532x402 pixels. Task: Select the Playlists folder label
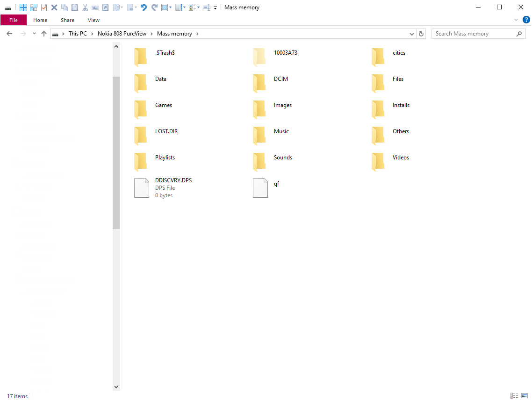(165, 158)
